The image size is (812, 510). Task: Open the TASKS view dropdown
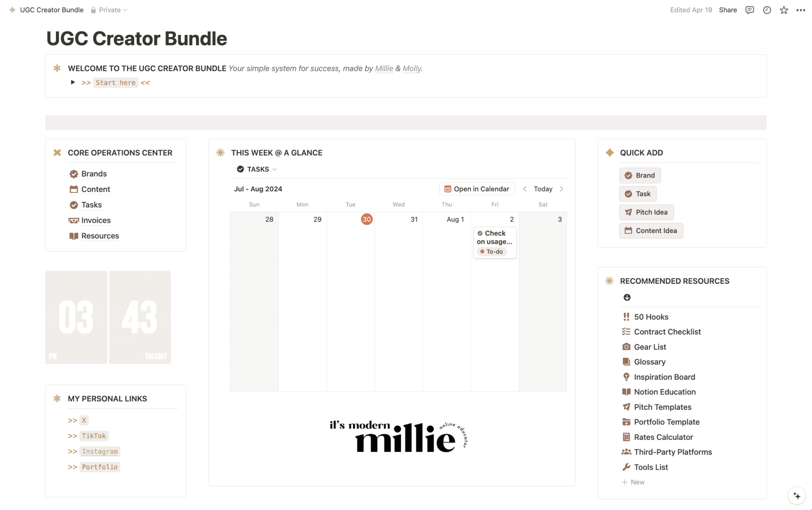point(274,169)
